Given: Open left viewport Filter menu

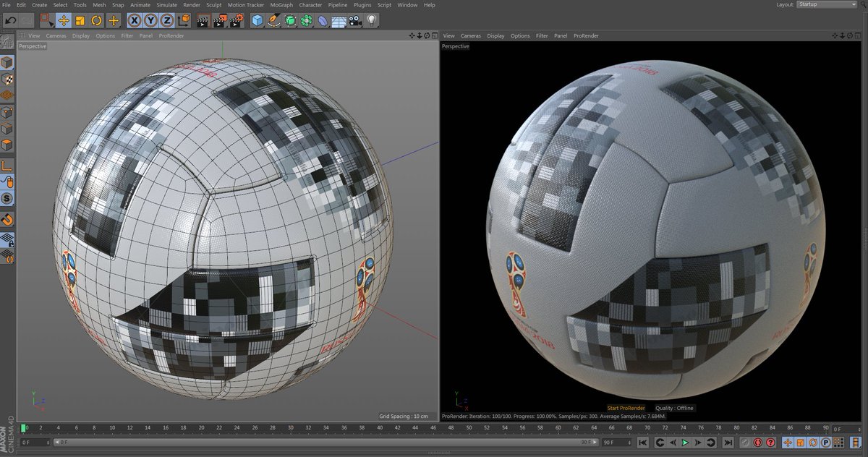Looking at the screenshot, I should 127,35.
